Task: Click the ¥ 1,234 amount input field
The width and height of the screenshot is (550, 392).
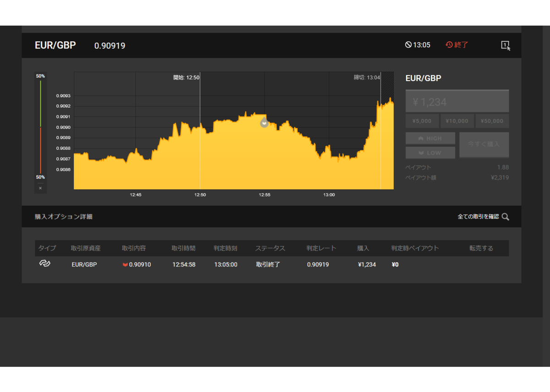Action: tap(457, 101)
